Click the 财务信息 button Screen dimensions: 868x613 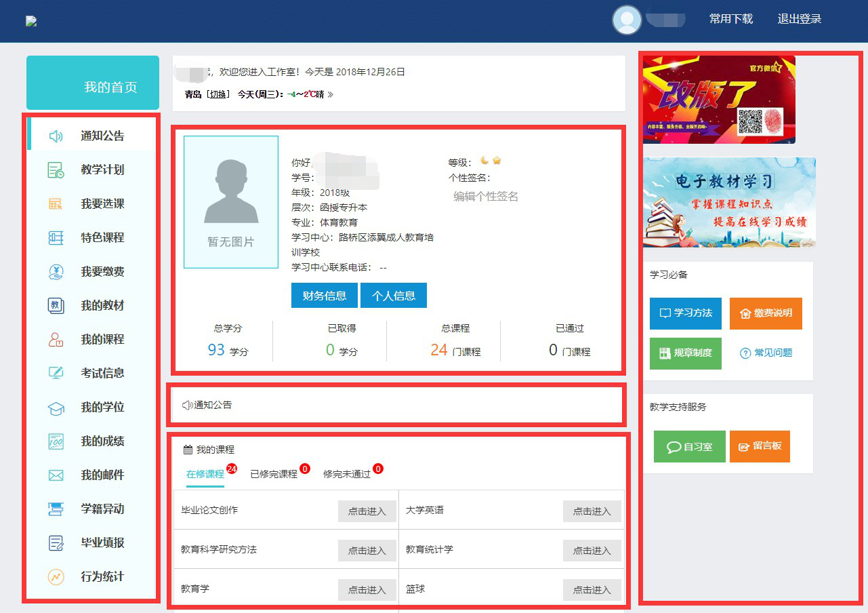pyautogui.click(x=325, y=296)
